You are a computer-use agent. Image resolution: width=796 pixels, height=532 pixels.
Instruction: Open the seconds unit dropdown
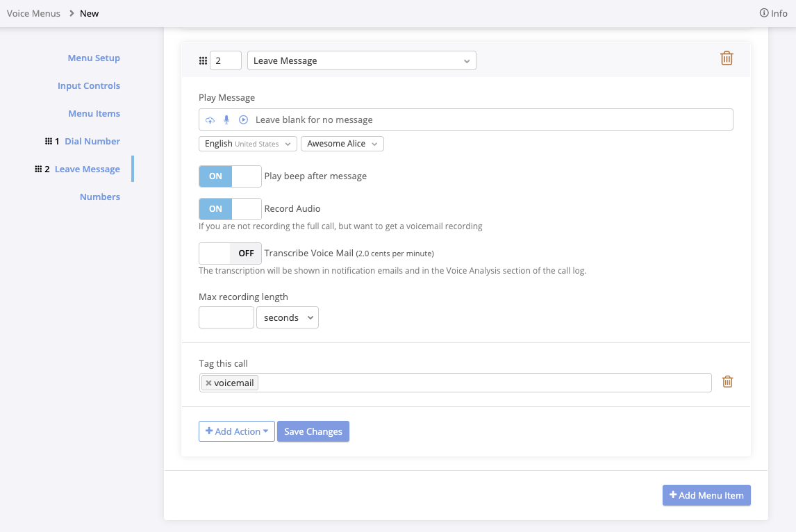(288, 317)
